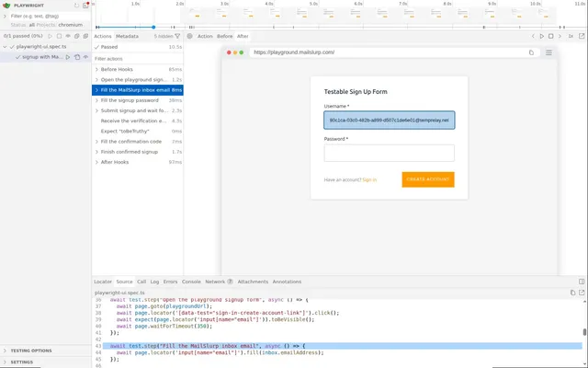Click the test filter text box
This screenshot has width=588, height=368.
(49, 17)
